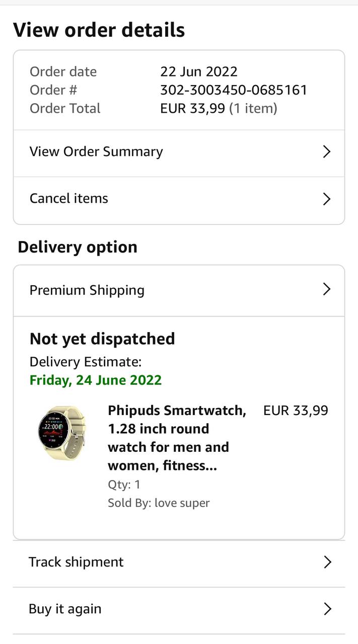This screenshot has height=644, width=358.
Task: Open the Premium Shipping delivery option
Action: tap(87, 290)
